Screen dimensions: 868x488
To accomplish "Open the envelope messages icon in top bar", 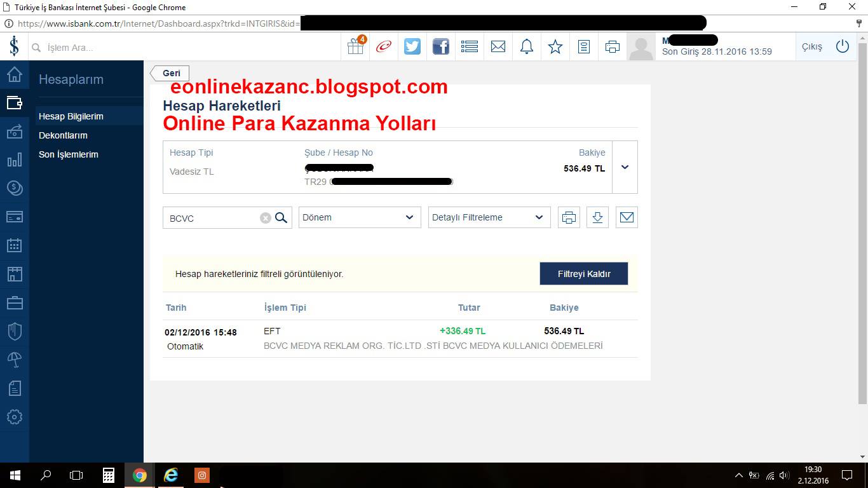I will point(498,46).
